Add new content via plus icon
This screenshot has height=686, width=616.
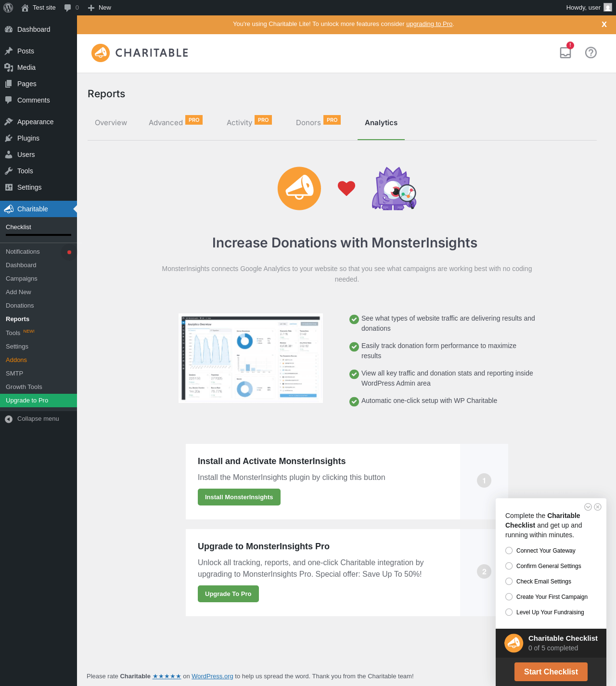coord(91,8)
